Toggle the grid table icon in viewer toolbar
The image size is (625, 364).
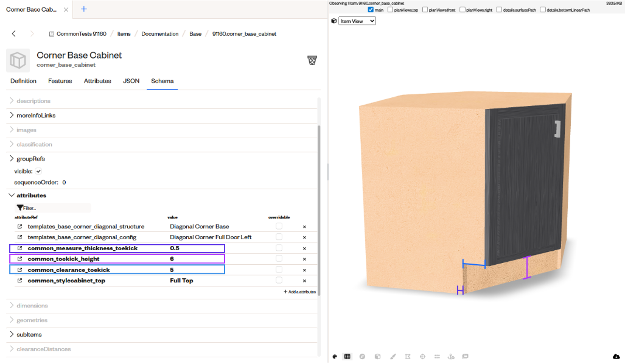point(347,357)
